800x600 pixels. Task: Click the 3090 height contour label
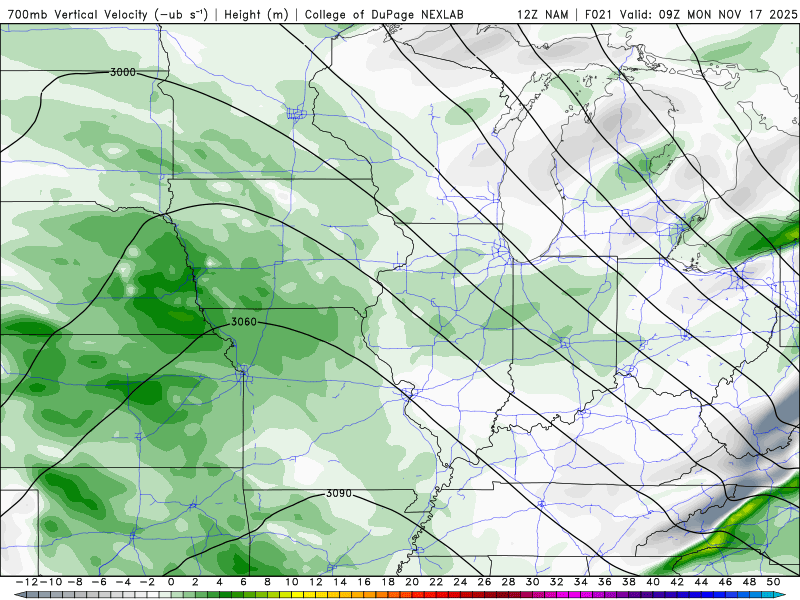tap(339, 493)
